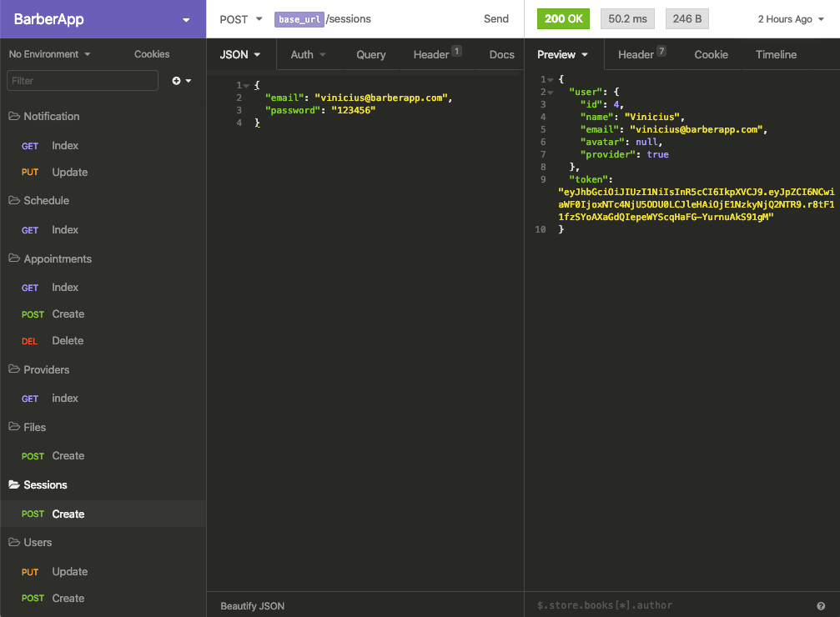
Task: Create a new request via the plus icon
Action: pos(175,80)
